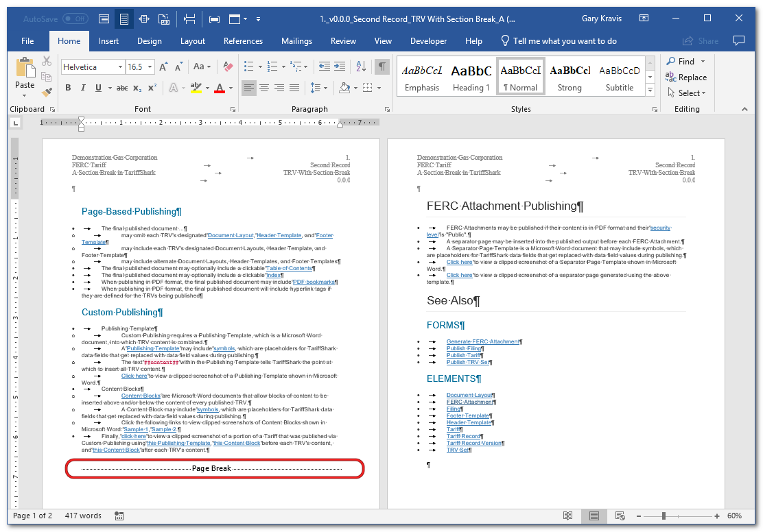Screen dimensions: 763x532
Task: Apply the Subtitle style
Action: [x=620, y=77]
